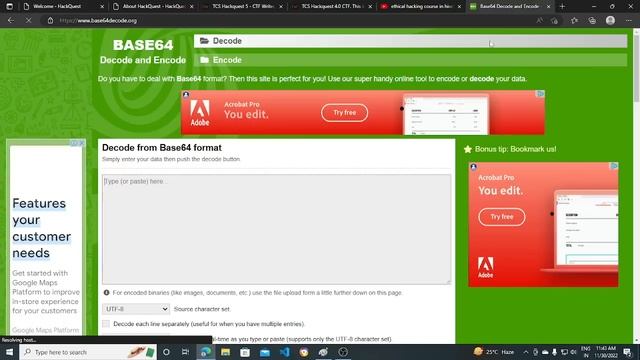The width and height of the screenshot is (640, 360).
Task: Click the 'Decode from Base64 format' heading
Action: click(162, 148)
